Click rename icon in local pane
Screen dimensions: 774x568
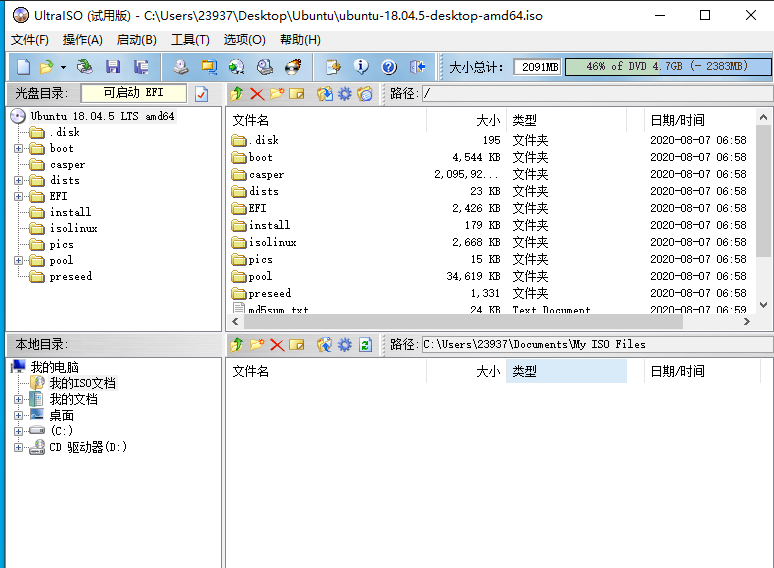[x=297, y=344]
